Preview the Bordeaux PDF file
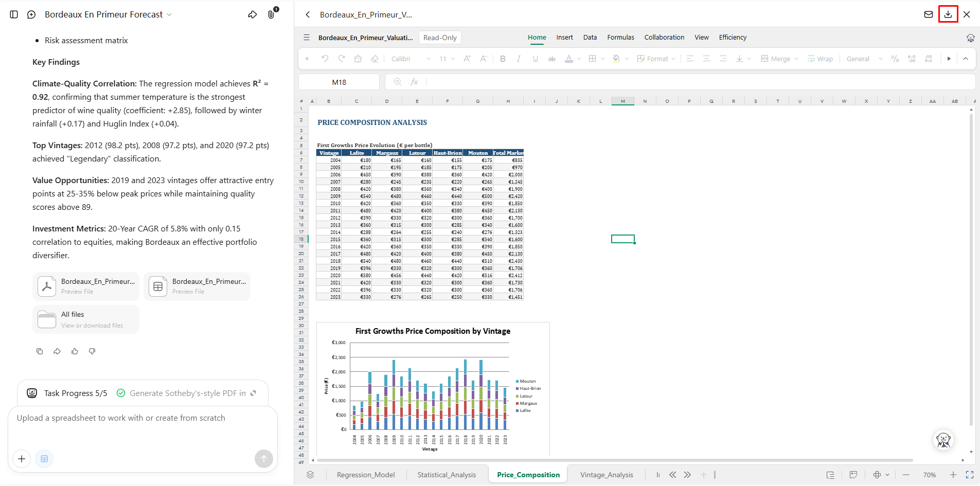The width and height of the screenshot is (980, 486). pos(86,286)
